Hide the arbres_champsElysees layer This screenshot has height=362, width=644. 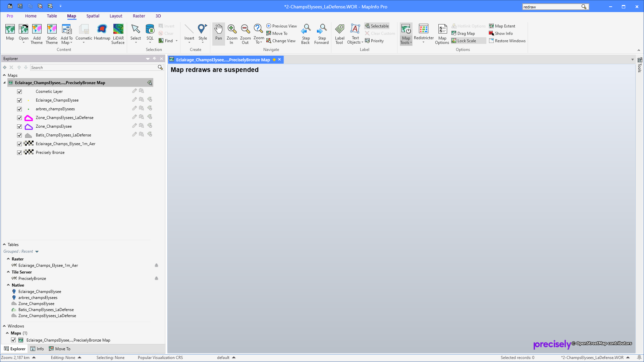(x=19, y=109)
